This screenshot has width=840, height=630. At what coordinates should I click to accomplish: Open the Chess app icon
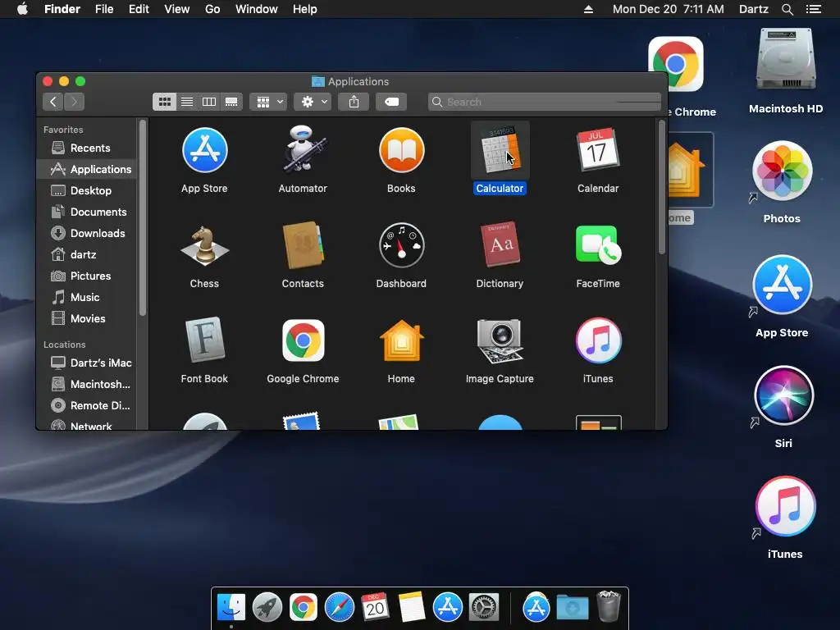coord(204,246)
